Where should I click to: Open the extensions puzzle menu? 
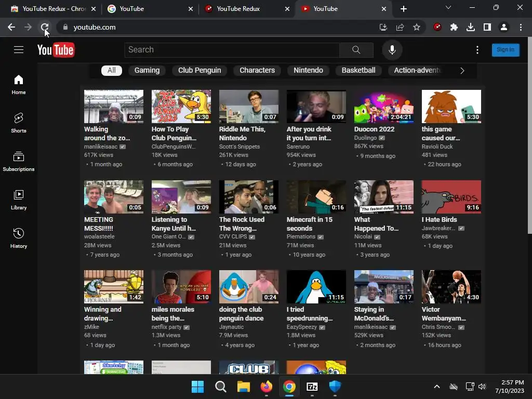coord(454,27)
